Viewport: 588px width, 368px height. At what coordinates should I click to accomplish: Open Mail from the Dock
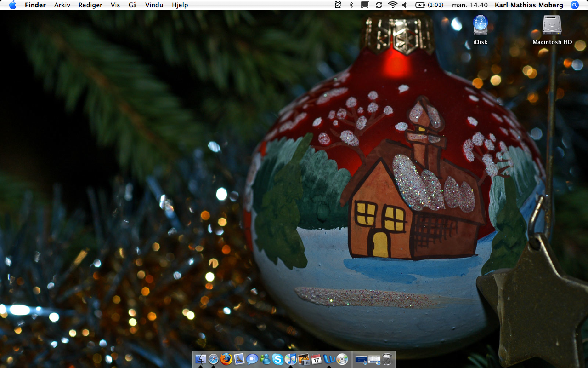coord(239,359)
